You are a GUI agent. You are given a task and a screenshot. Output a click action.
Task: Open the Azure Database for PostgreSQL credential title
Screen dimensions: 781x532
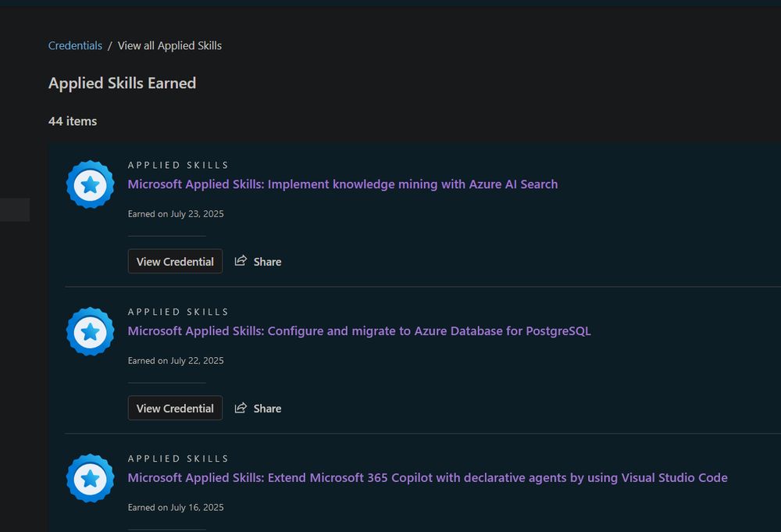[x=359, y=331]
